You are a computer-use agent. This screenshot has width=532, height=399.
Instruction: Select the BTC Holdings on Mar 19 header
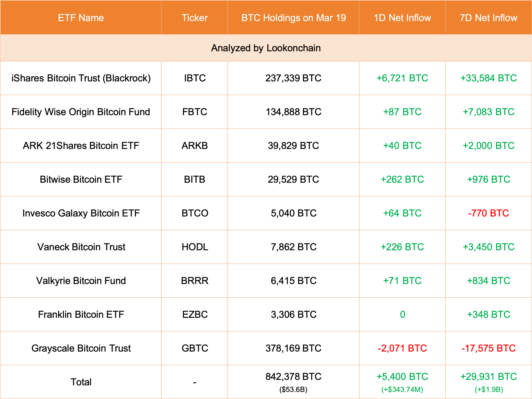293,18
